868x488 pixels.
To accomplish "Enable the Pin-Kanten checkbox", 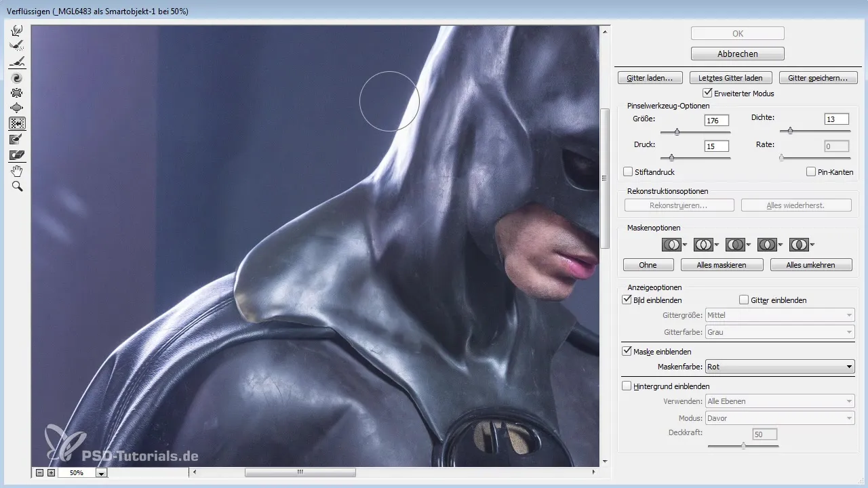I will tap(811, 172).
